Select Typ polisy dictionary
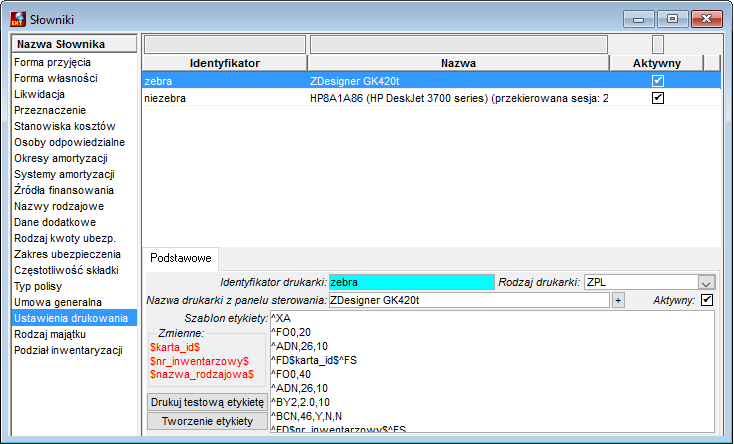The image size is (734, 444). pos(38,286)
